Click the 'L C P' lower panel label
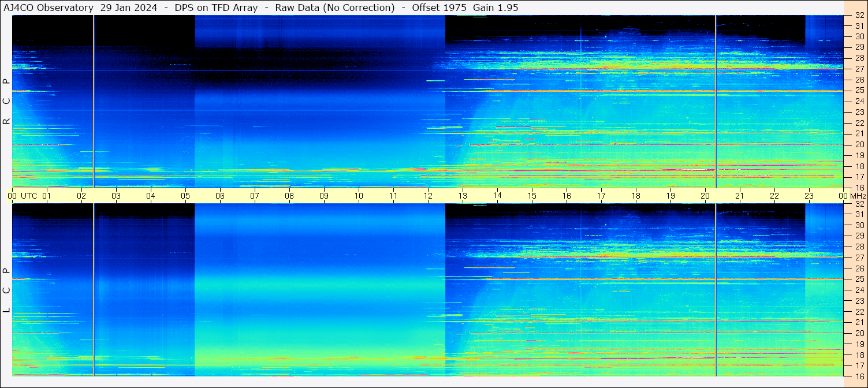 pyautogui.click(x=6, y=290)
